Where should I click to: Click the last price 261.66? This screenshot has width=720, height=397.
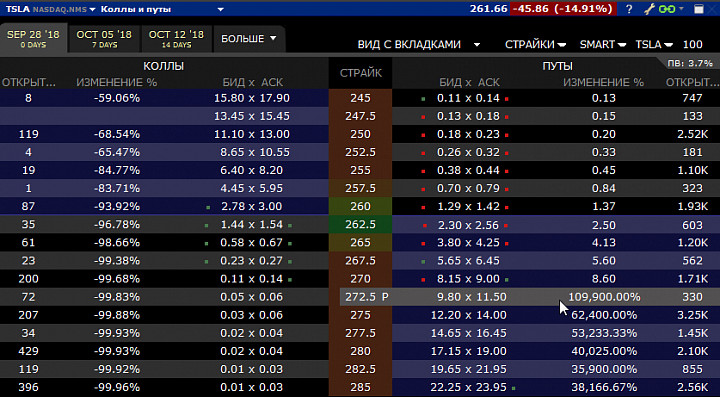489,9
